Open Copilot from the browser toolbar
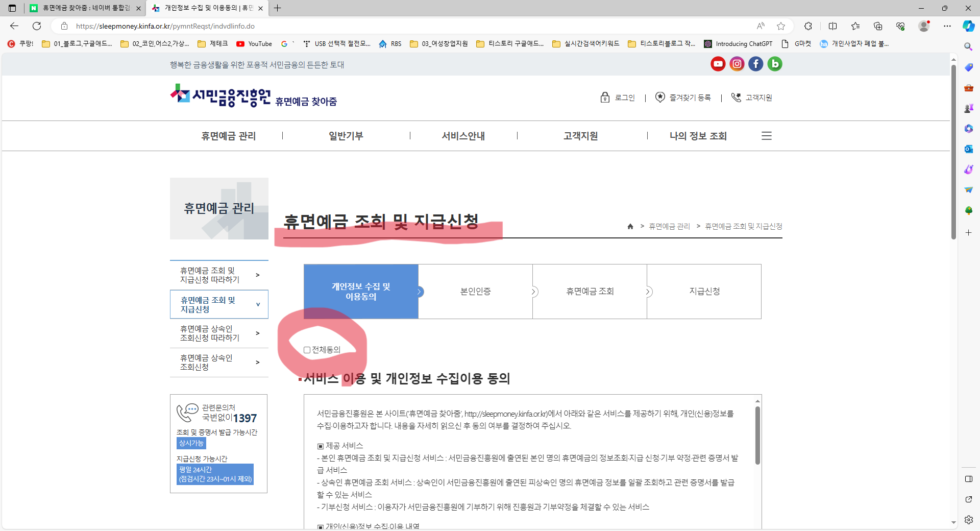The image size is (980, 531). click(968, 26)
